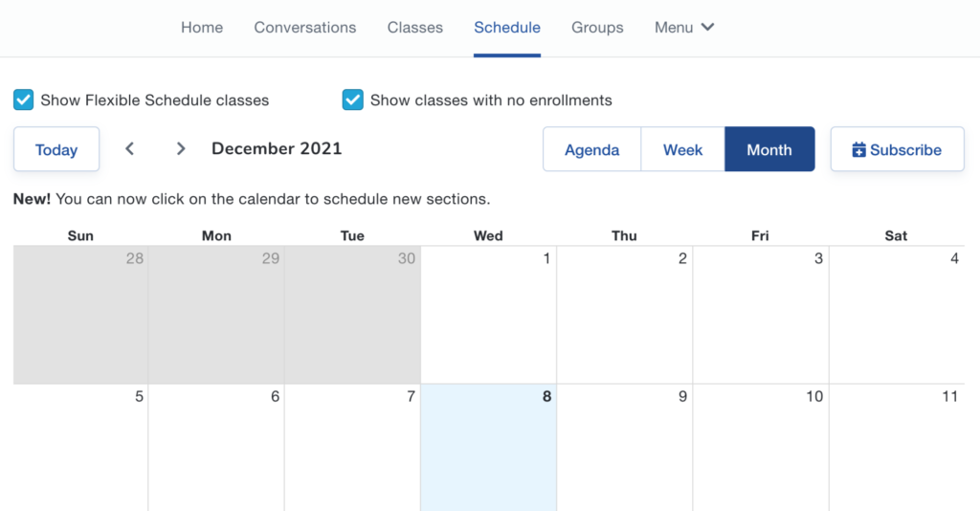Viewport: 980px width, 511px height.
Task: Go to the previous month arrow
Action: [130, 148]
